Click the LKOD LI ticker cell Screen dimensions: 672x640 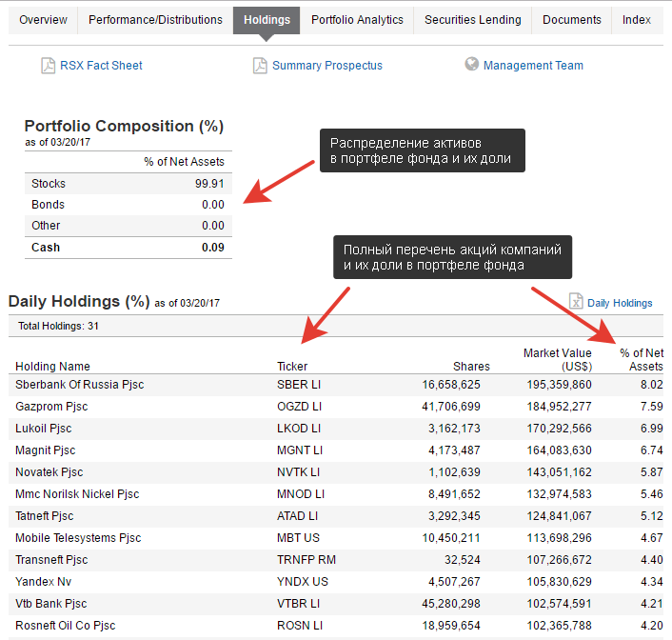299,429
